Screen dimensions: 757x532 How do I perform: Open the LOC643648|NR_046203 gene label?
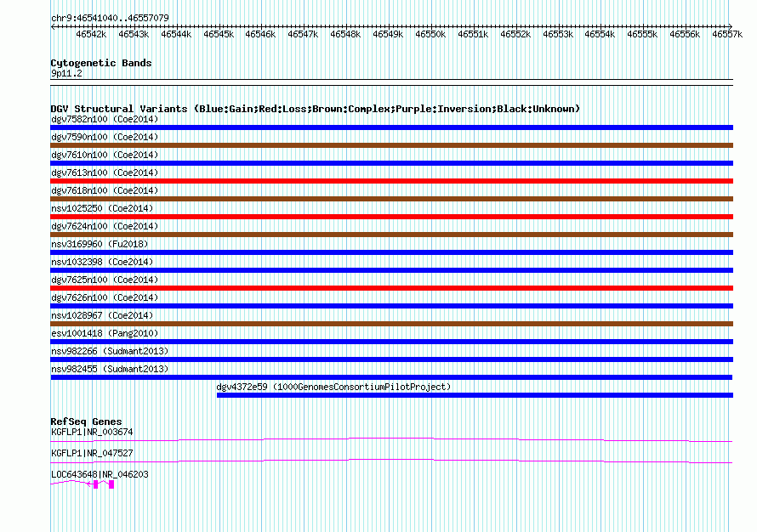tap(100, 474)
